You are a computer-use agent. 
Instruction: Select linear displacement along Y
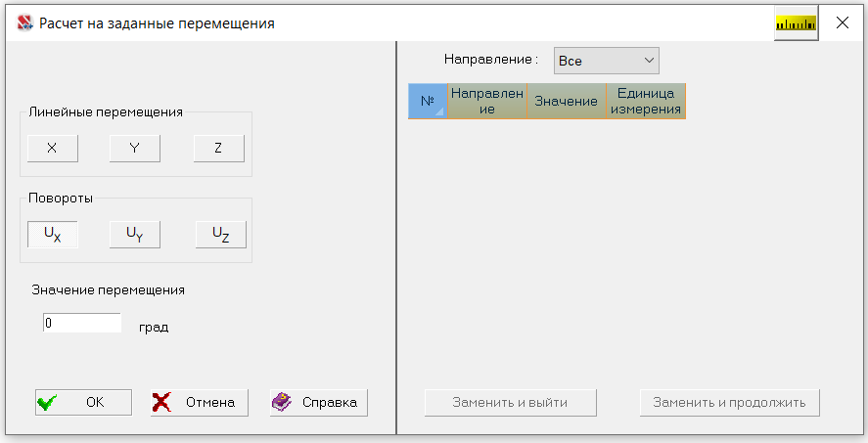click(134, 149)
